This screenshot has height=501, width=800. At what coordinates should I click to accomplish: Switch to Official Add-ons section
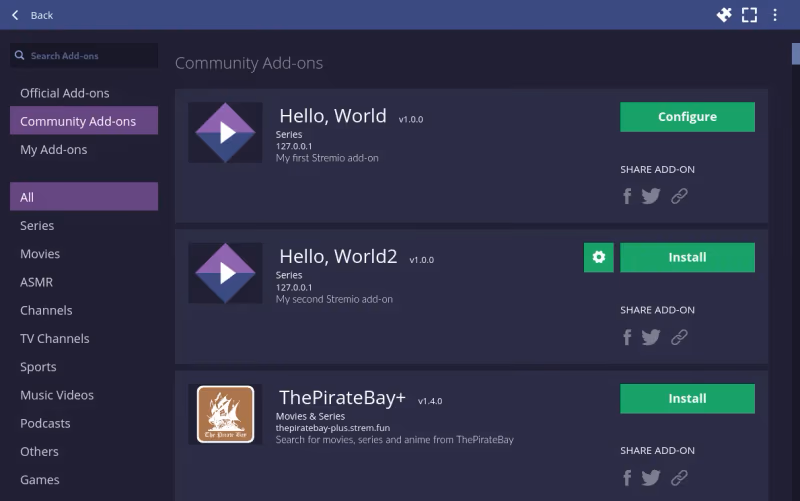pos(65,93)
